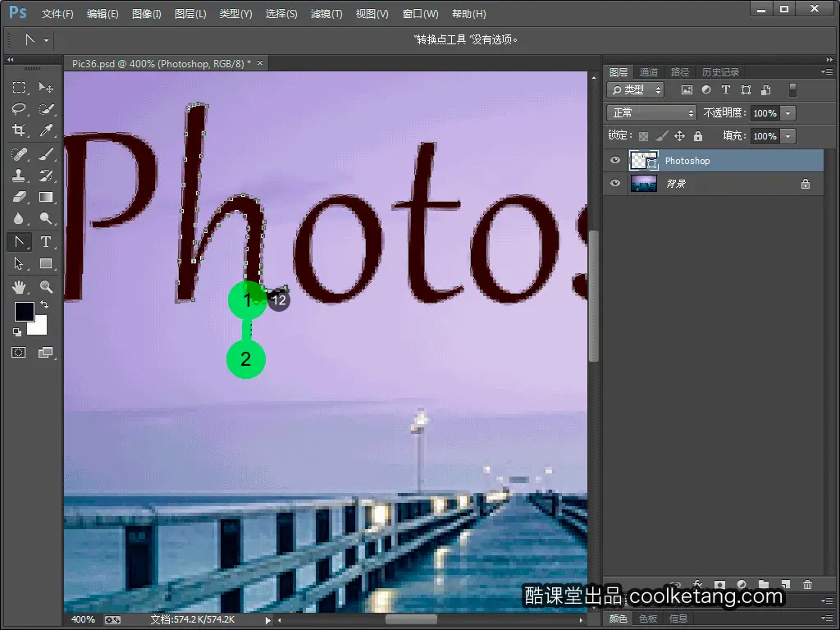The image size is (840, 630).
Task: Open the Layers panel flyout menu
Action: click(x=827, y=71)
